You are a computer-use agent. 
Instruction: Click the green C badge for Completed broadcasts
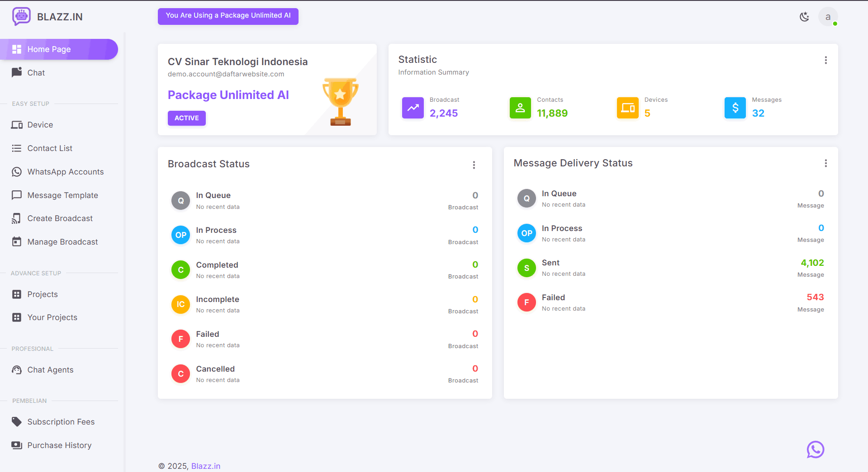[180, 270]
